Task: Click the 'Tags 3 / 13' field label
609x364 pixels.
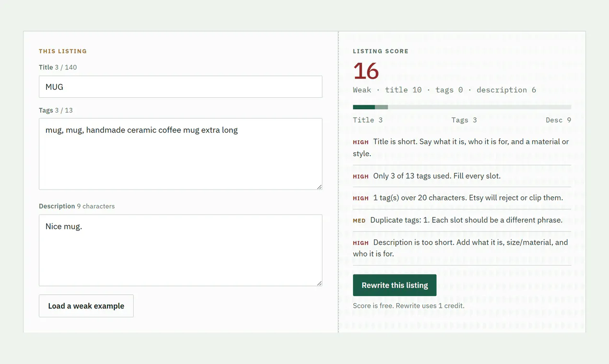Action: pos(56,110)
